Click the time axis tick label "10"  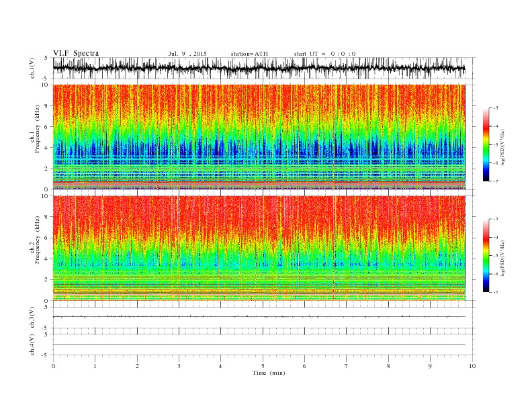[x=472, y=366]
